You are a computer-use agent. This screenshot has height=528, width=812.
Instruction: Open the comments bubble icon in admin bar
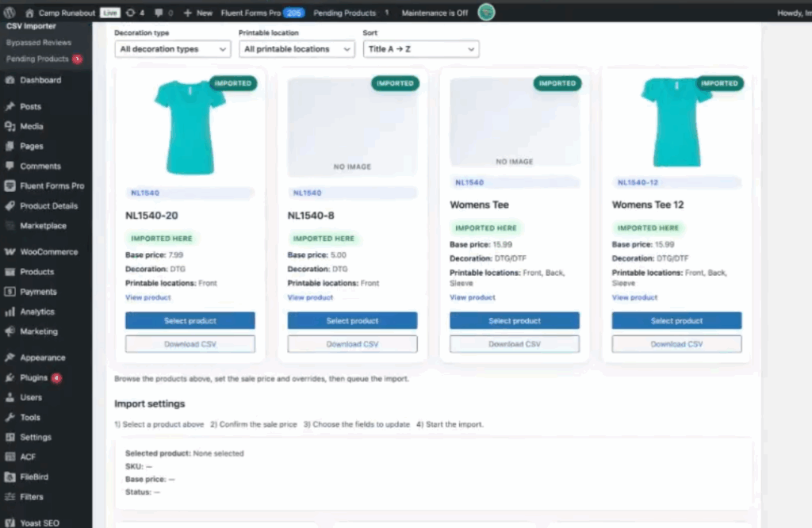click(x=159, y=13)
